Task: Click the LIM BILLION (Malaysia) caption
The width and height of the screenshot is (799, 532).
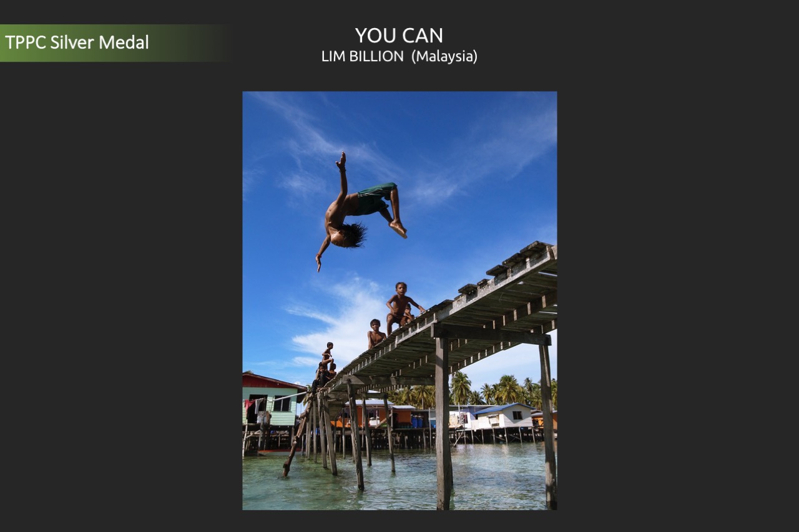Action: (x=399, y=56)
